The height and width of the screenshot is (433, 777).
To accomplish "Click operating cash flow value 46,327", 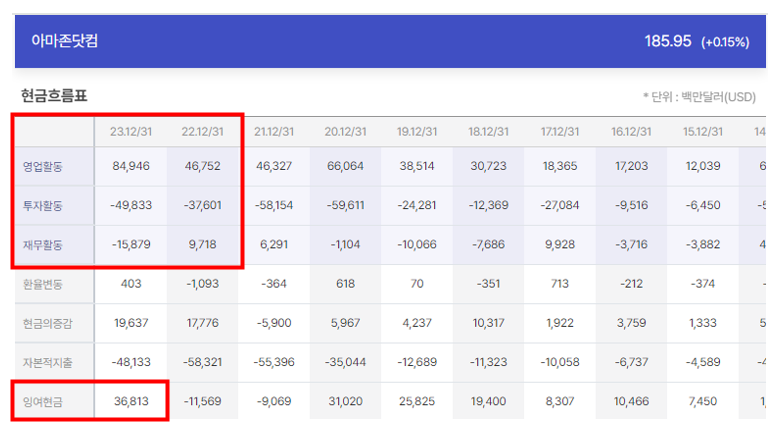I will click(274, 166).
